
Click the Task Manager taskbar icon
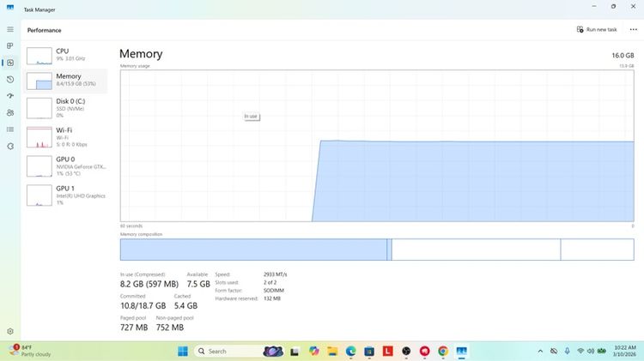coord(462,352)
